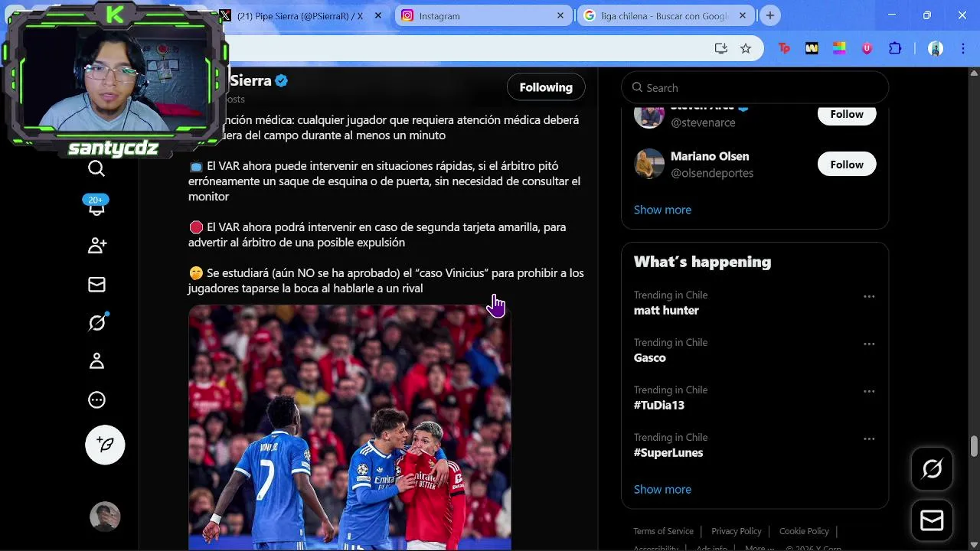This screenshot has height=551, width=980.
Task: Show more trends under What's happening
Action: click(x=662, y=489)
